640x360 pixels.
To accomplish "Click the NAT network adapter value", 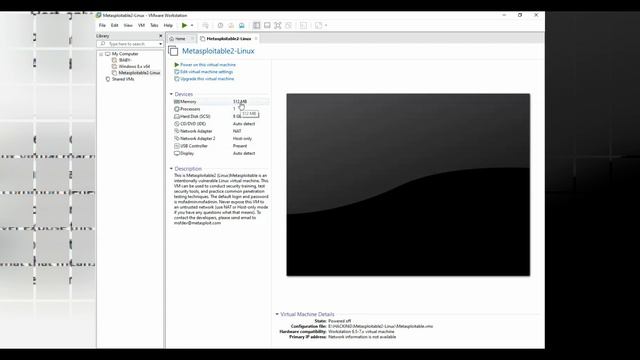I will [x=237, y=131].
